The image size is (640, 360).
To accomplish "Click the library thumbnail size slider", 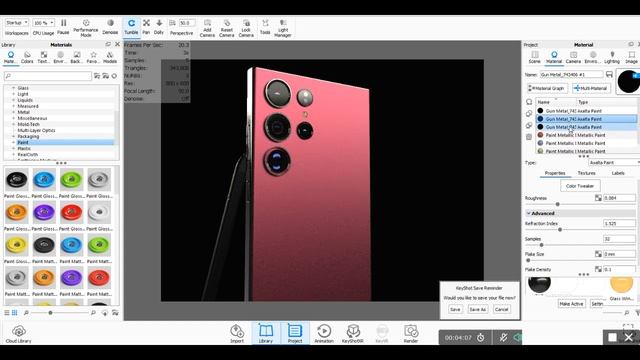I will (x=50, y=313).
